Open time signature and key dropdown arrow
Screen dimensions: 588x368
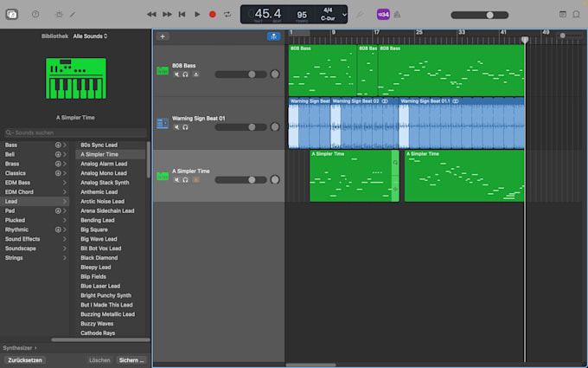tap(344, 15)
